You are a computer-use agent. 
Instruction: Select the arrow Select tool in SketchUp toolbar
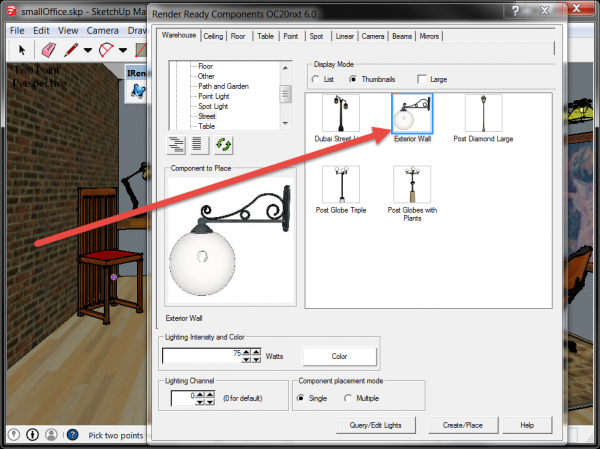22,50
